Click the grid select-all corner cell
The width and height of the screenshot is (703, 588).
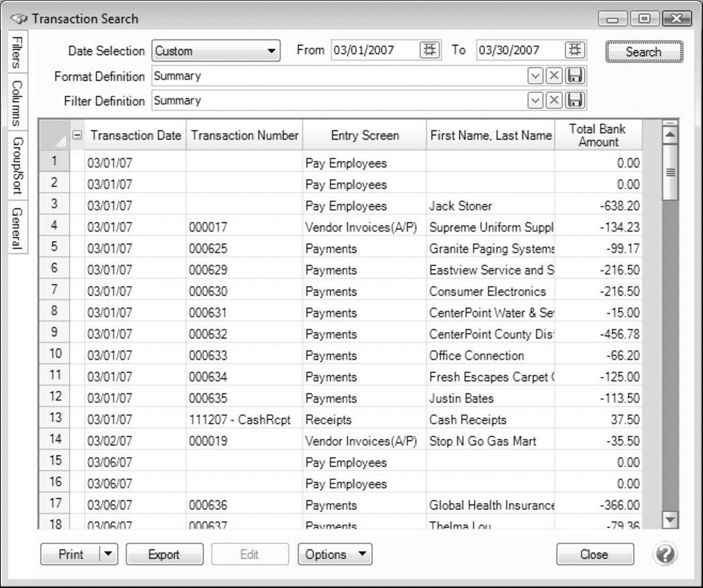[x=54, y=135]
